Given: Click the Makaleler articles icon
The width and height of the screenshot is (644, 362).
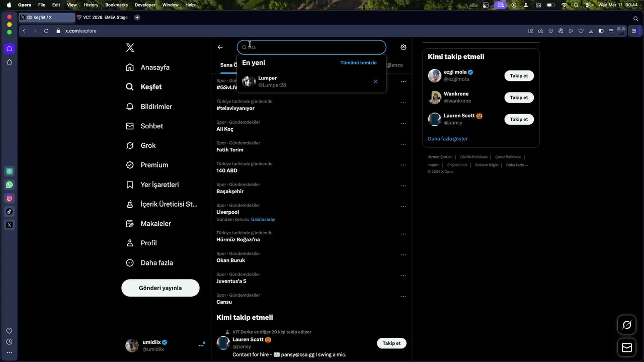Looking at the screenshot, I should coord(130,224).
